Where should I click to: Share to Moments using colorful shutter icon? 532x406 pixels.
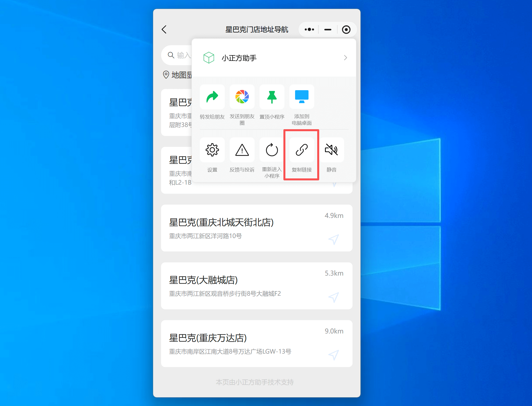242,97
